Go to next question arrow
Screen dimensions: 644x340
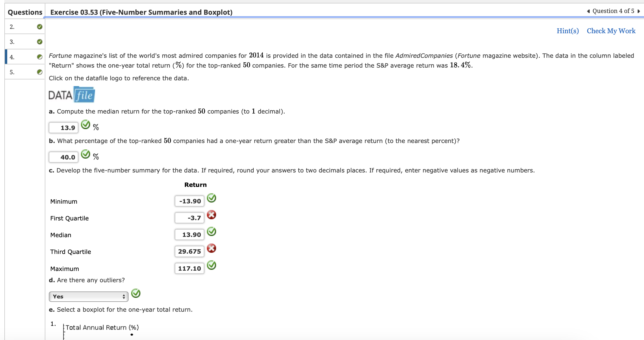(639, 11)
